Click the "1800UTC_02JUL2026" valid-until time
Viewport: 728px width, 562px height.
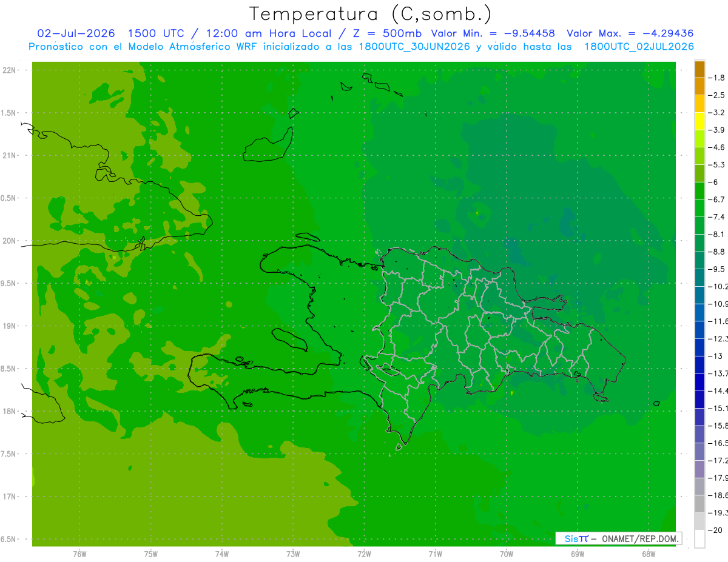coord(639,47)
